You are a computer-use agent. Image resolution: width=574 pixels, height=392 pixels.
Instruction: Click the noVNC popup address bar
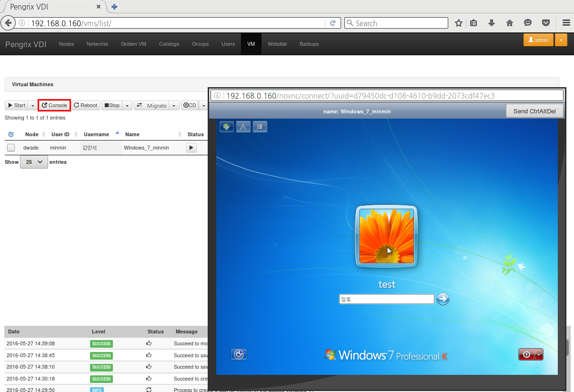pos(387,96)
